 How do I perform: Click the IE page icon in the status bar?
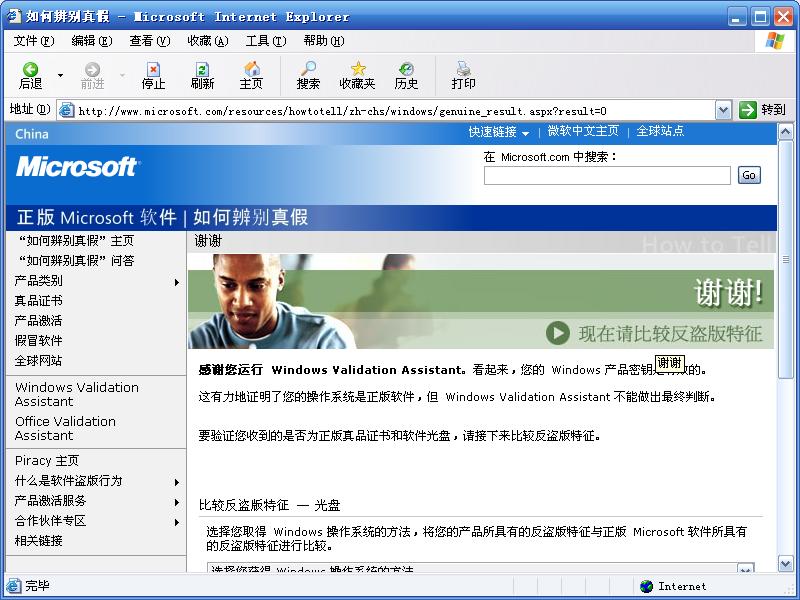pyautogui.click(x=14, y=586)
